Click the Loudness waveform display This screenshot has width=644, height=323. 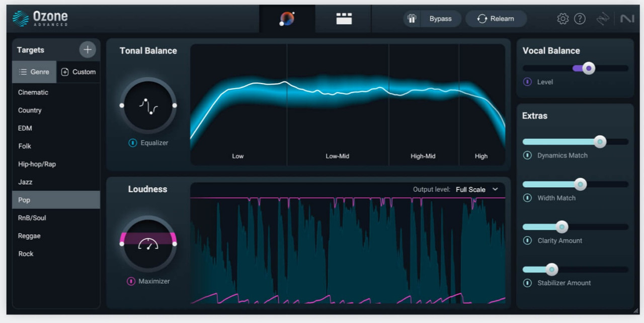tap(348, 250)
